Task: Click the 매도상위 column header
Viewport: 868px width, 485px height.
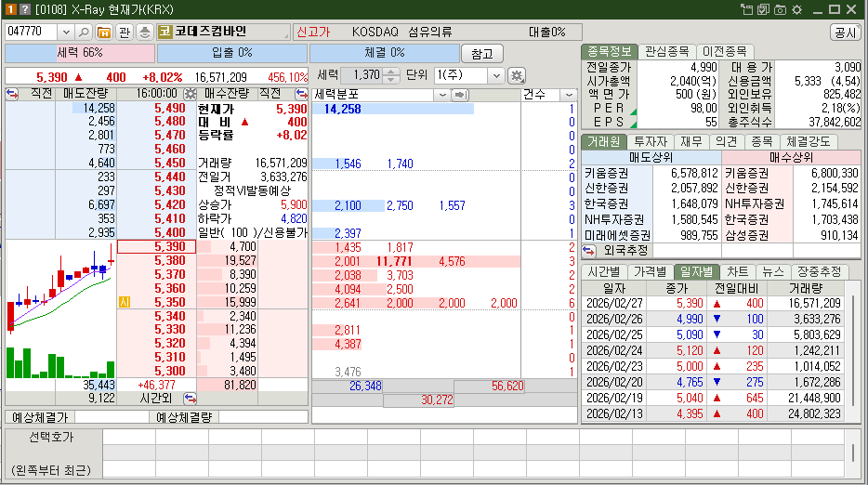Action: coord(651,158)
